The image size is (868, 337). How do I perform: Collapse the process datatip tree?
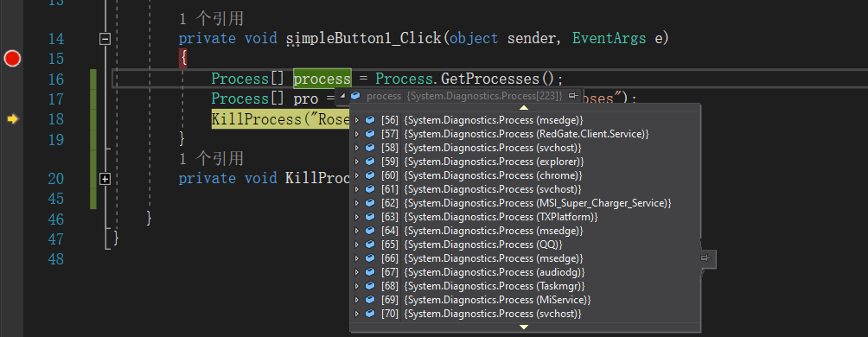[x=342, y=96]
